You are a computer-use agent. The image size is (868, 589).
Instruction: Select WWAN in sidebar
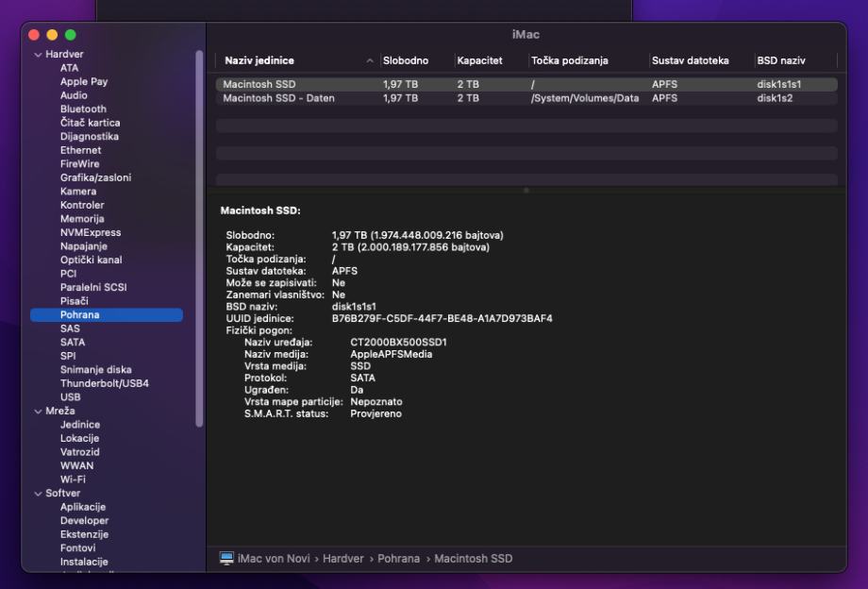[76, 465]
